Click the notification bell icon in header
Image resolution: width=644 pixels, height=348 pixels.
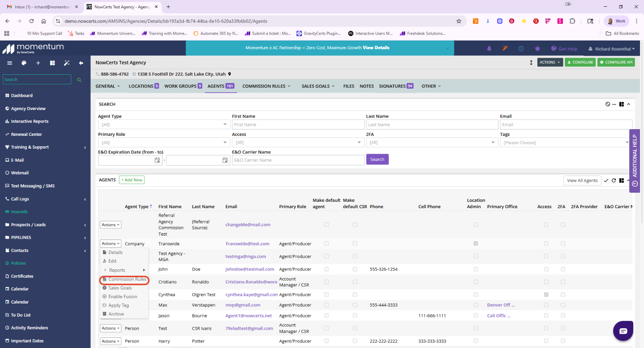click(489, 48)
